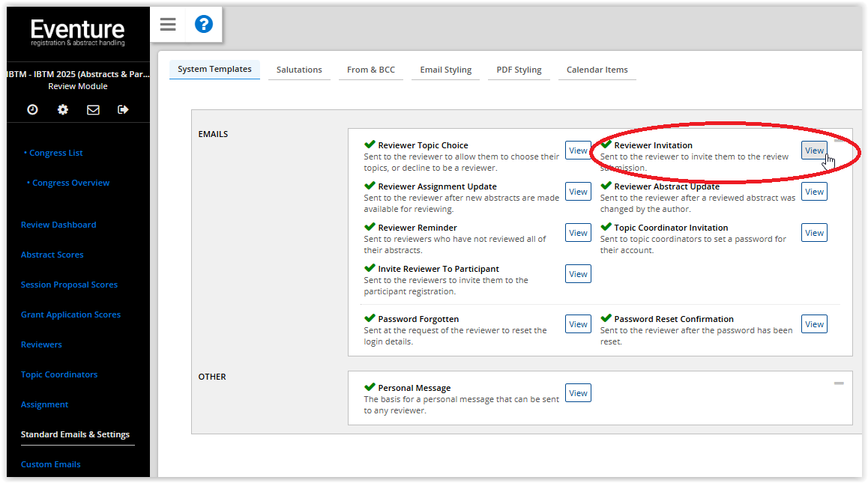View the Reviewer Assignment Update template
868x483 pixels.
tap(578, 192)
